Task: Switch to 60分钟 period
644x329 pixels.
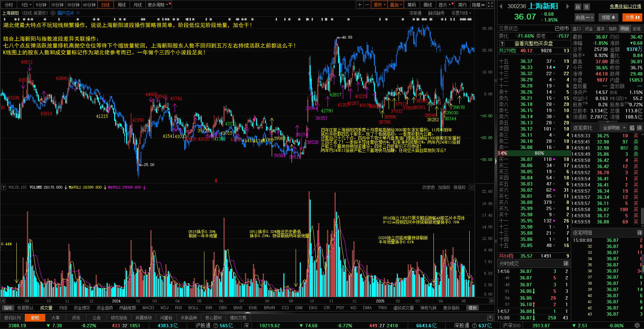Action: click(x=89, y=5)
